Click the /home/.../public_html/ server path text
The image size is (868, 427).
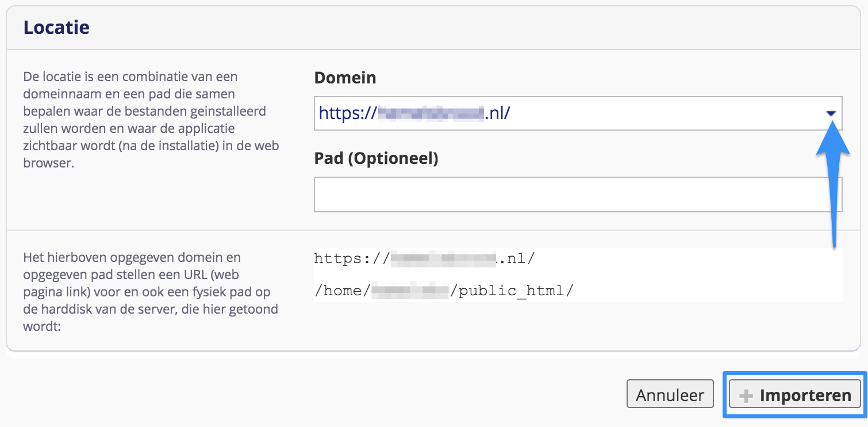tap(443, 291)
